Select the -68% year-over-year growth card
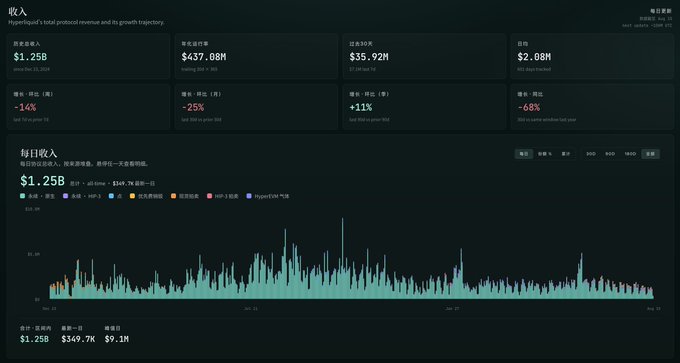Image resolution: width=680 pixels, height=363 pixels. [x=592, y=107]
